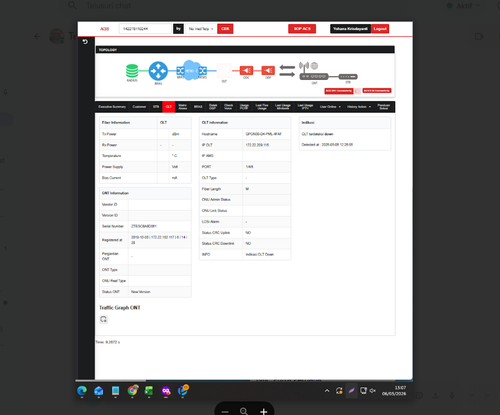Click the back arrow in chat header

pyautogui.click(x=37, y=36)
